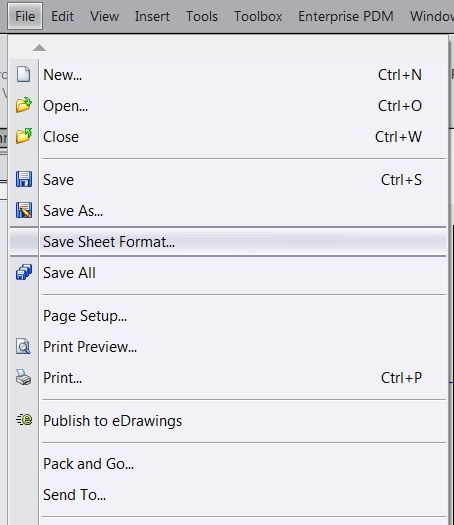Image resolution: width=454 pixels, height=525 pixels.
Task: Click the Close folder icon
Action: (24, 136)
